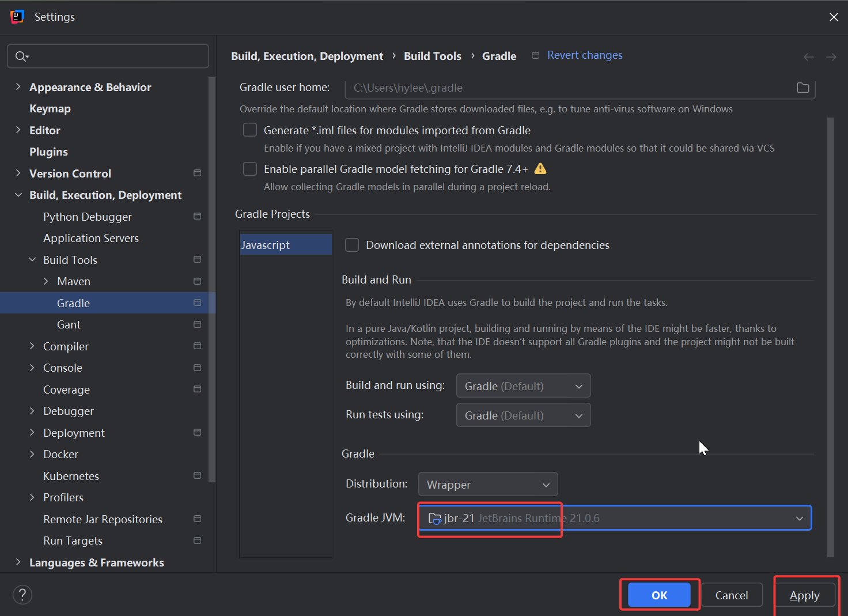848x616 pixels.
Task: Open Plugins settings page
Action: pyautogui.click(x=48, y=152)
